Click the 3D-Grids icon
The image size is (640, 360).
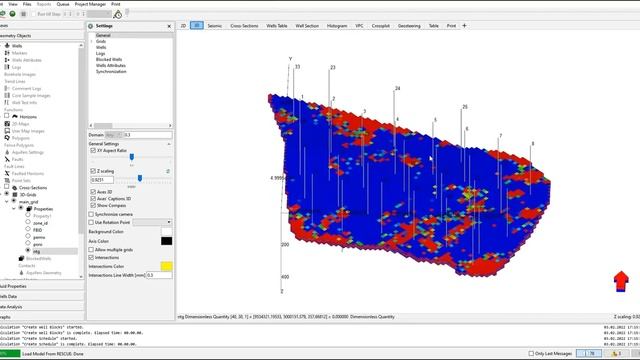pyautogui.click(x=15, y=195)
